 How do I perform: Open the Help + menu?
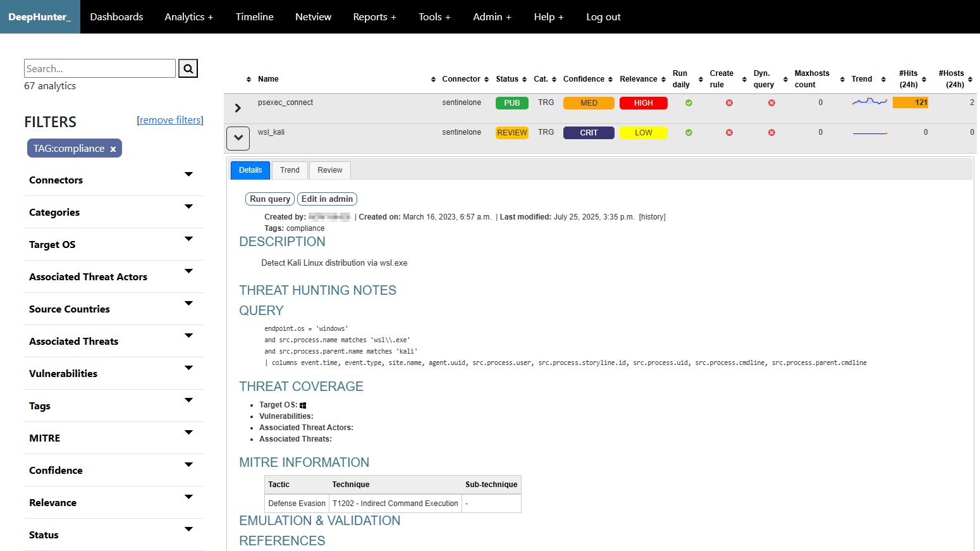pos(548,16)
